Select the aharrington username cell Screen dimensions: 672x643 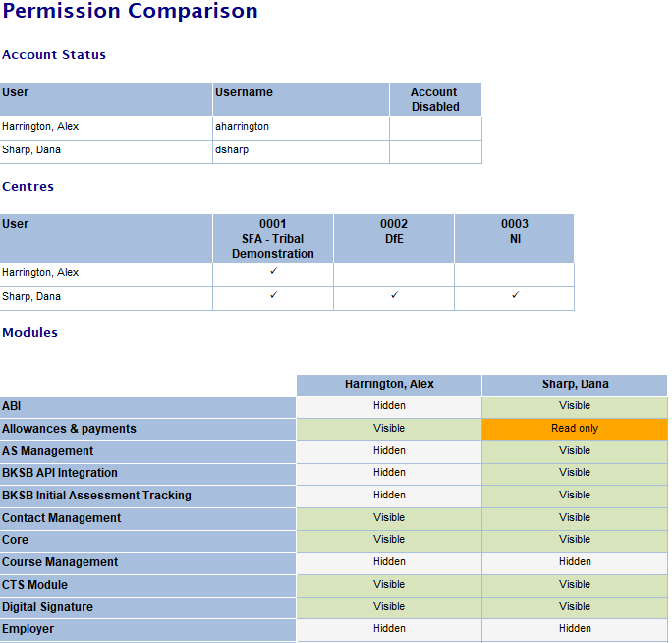[x=242, y=127]
